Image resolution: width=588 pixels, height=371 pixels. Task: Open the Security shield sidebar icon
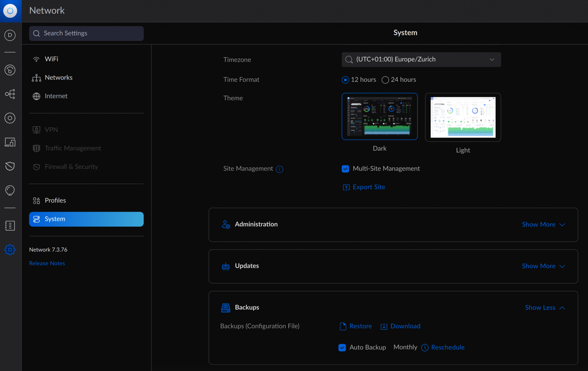click(10, 166)
